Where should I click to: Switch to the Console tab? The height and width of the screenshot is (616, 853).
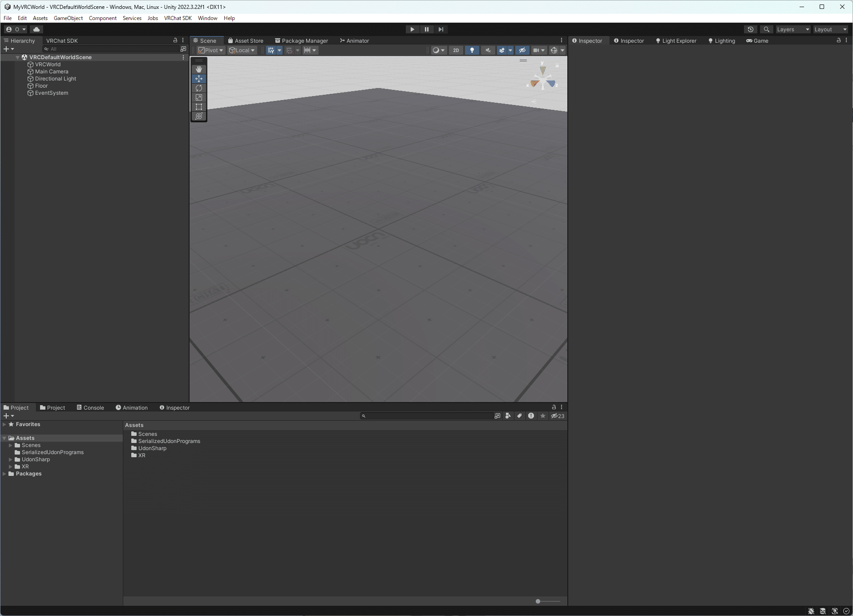[90, 407]
